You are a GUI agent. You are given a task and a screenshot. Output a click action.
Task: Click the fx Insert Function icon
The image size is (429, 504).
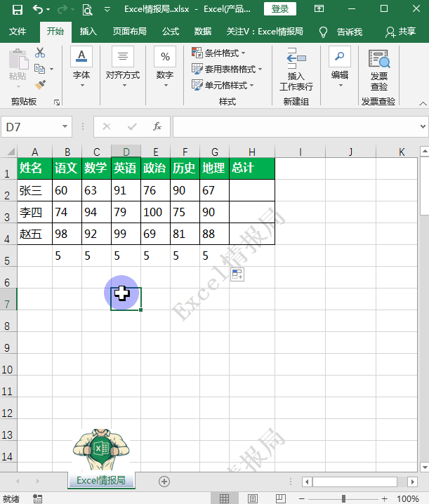(157, 126)
